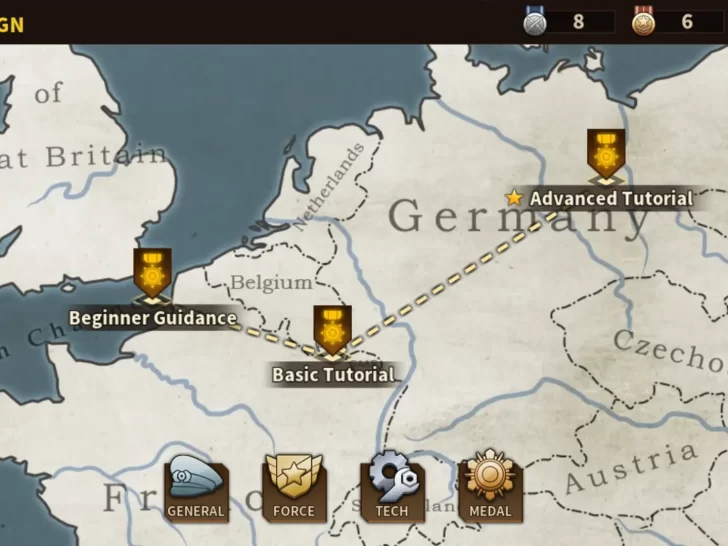Click the Germany label on the map
This screenshot has width=728, height=546.
(x=519, y=219)
